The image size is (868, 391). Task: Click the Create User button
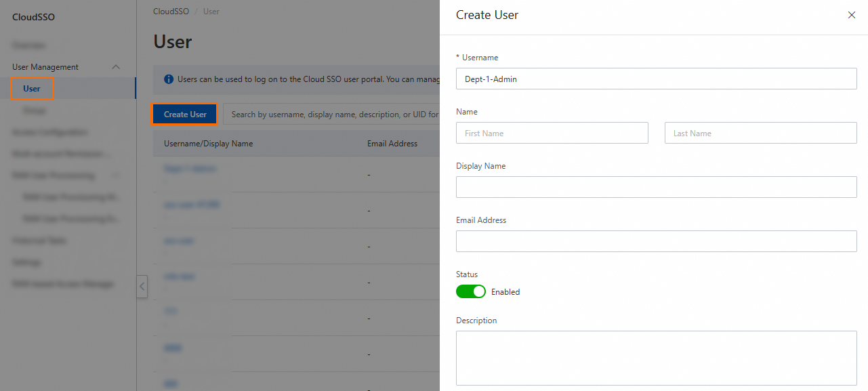[x=185, y=115]
